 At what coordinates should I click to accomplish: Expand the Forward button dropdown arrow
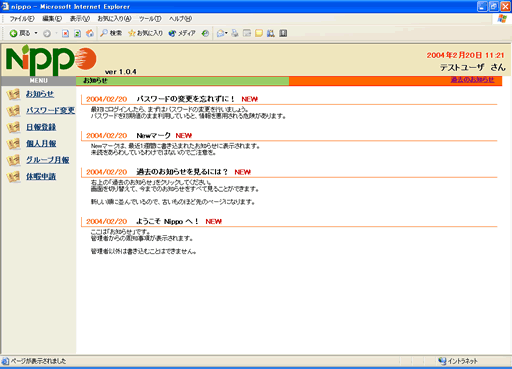tap(56, 33)
